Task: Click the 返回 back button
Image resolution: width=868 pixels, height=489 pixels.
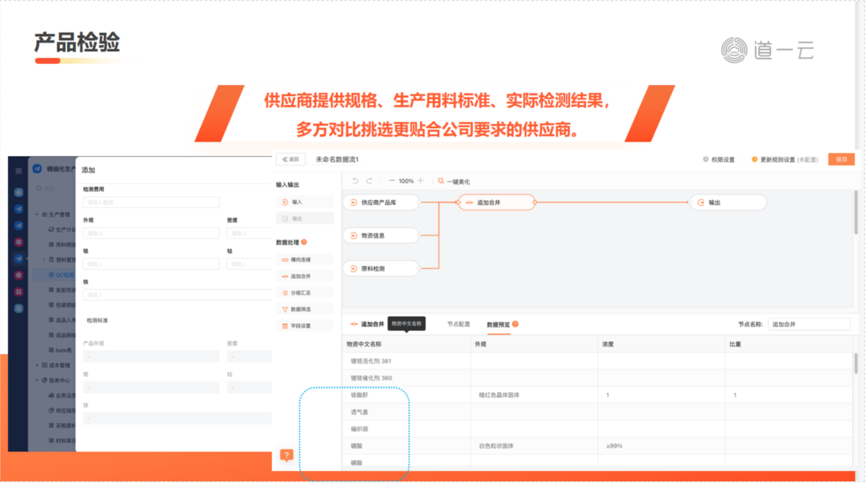Action: 290,159
